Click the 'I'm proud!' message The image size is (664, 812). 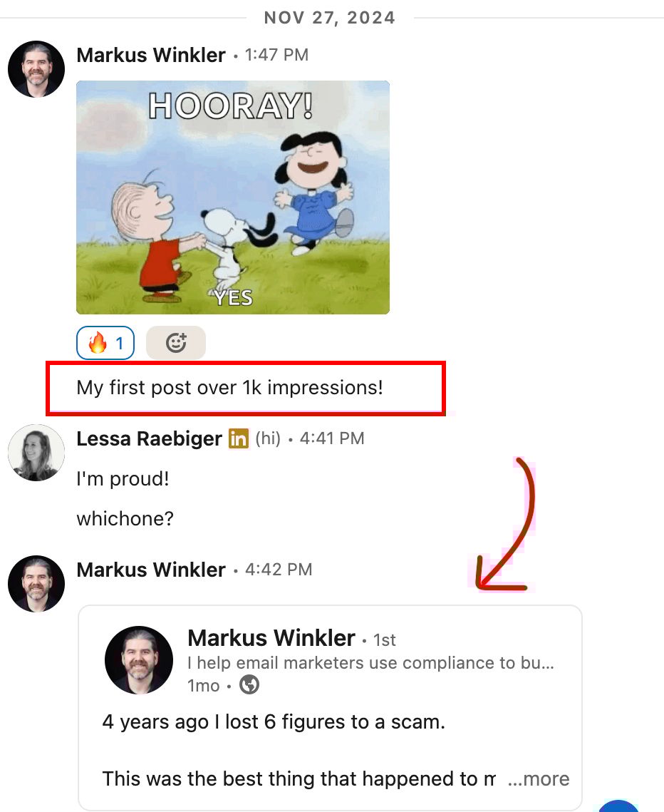point(123,478)
